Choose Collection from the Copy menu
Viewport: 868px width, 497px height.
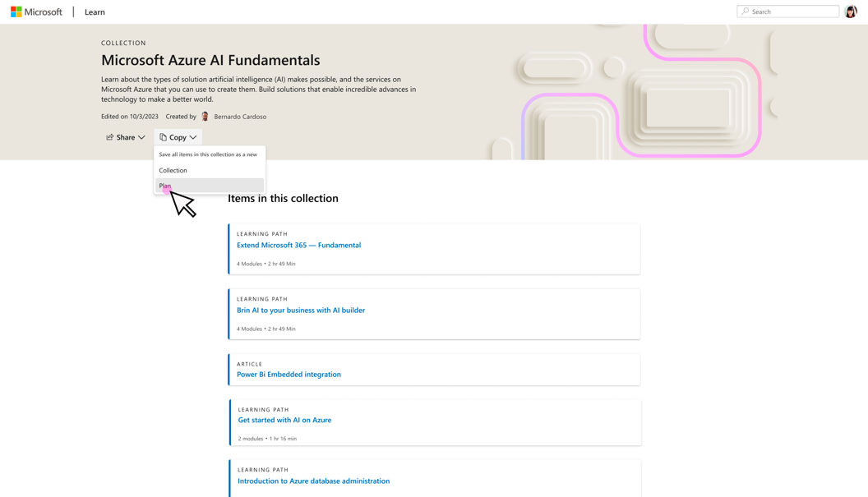(173, 170)
